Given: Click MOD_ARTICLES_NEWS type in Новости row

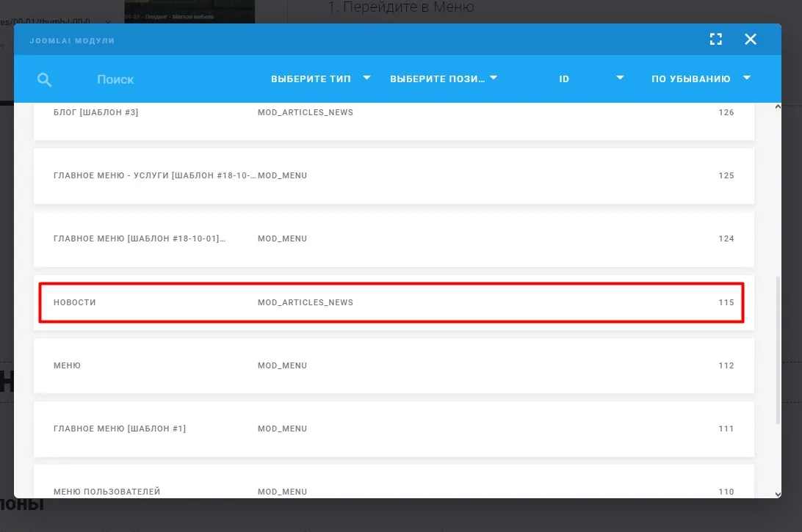Looking at the screenshot, I should point(306,302).
